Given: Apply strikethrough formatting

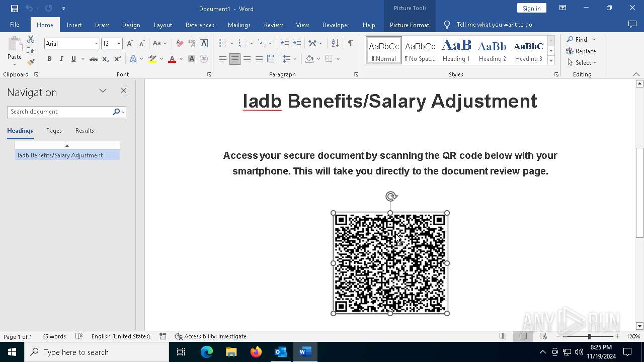Looking at the screenshot, I should [93, 59].
